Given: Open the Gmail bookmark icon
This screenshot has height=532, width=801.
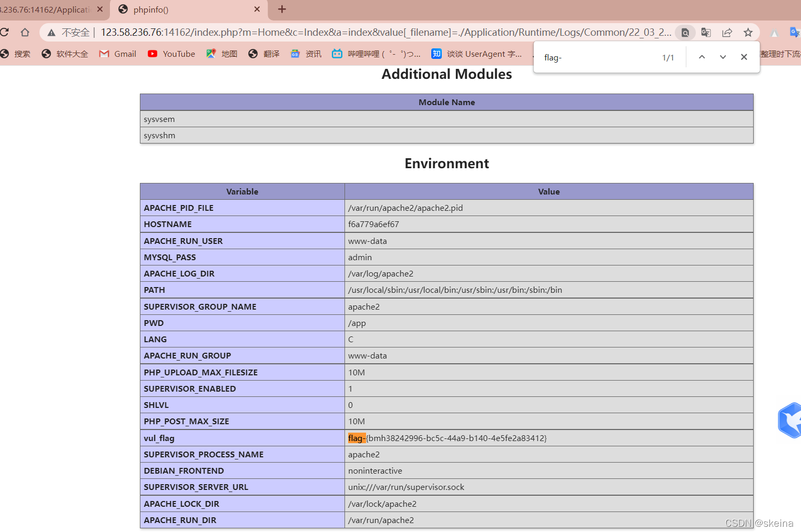Looking at the screenshot, I should 103,54.
